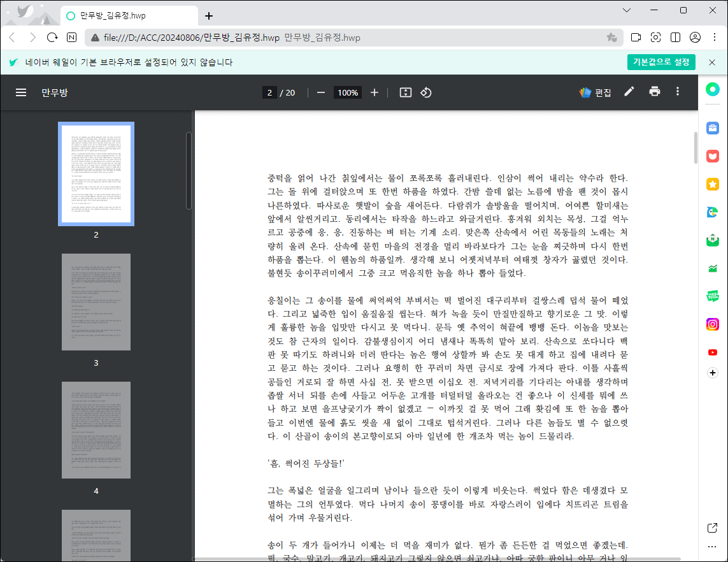The height and width of the screenshot is (562, 728).
Task: Open page 4 thumbnail
Action: tap(96, 430)
